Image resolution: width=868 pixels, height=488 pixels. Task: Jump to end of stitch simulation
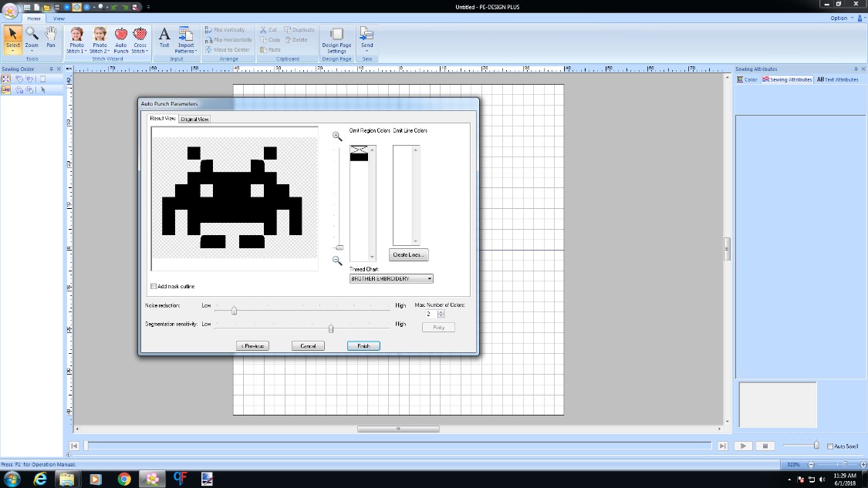[722, 446]
